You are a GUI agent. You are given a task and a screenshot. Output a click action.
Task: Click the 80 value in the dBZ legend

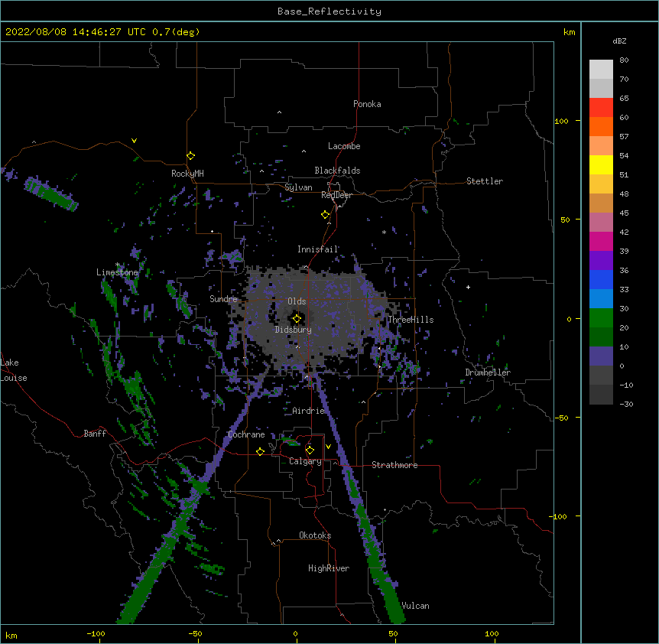(x=624, y=60)
